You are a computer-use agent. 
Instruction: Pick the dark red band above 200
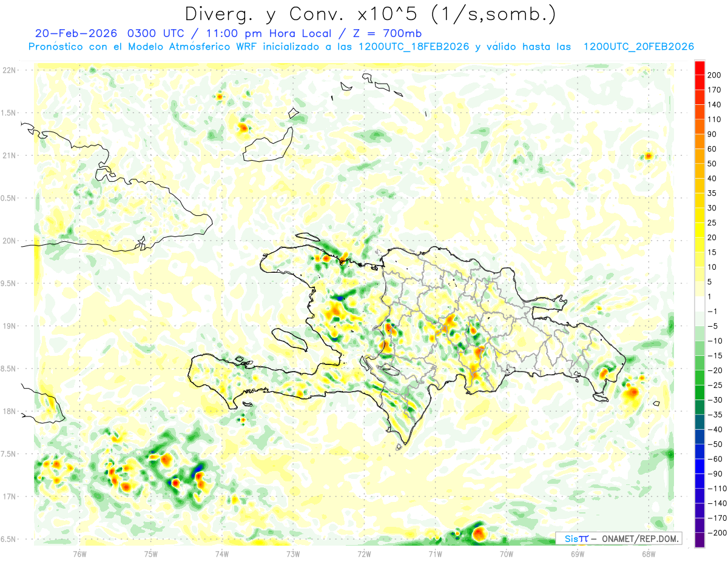[x=700, y=68]
